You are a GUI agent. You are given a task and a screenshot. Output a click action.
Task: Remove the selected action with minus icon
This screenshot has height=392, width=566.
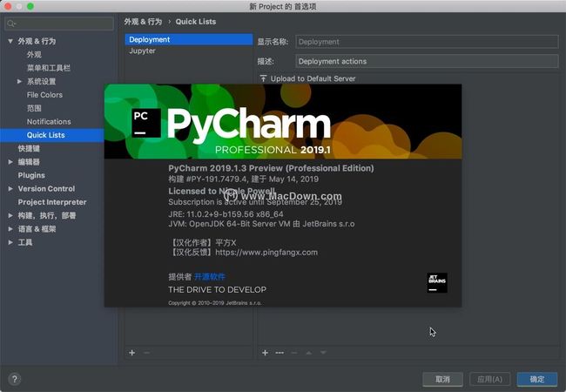coord(294,353)
